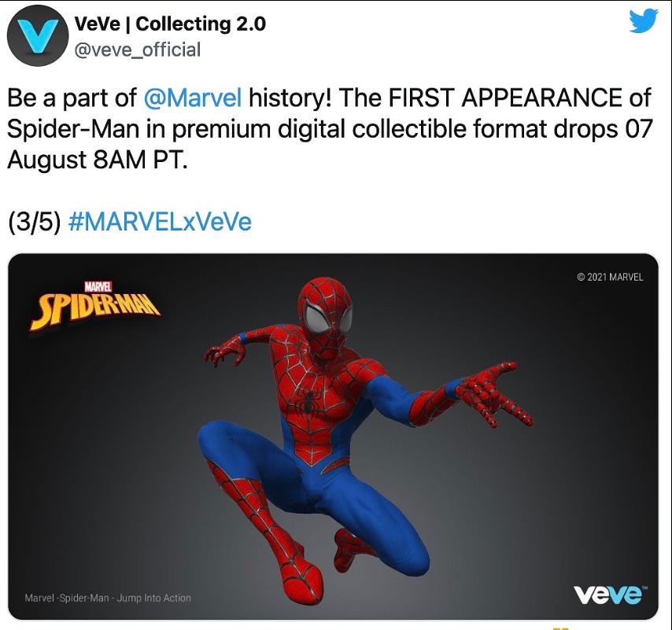Click the VeVe profile avatar
The image size is (672, 630).
pos(37,35)
